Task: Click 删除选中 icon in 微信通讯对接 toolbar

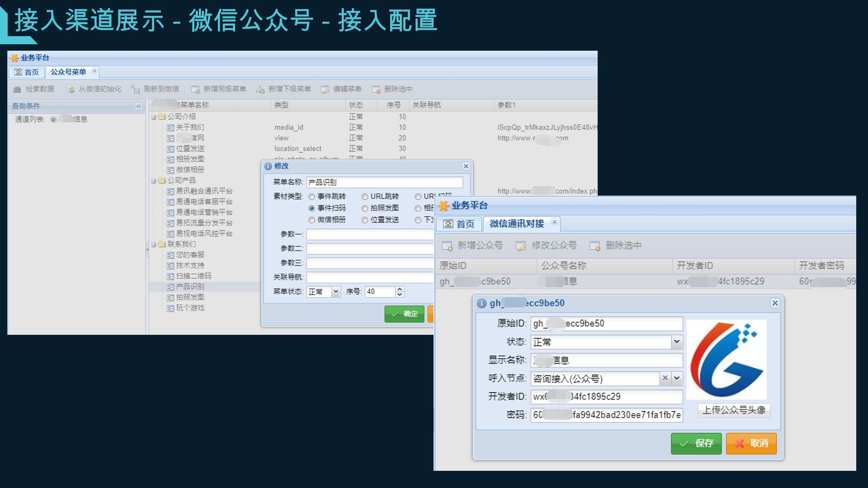Action: tap(595, 246)
